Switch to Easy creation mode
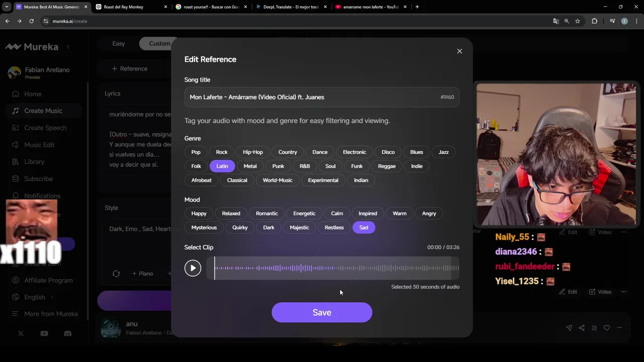 click(119, 44)
